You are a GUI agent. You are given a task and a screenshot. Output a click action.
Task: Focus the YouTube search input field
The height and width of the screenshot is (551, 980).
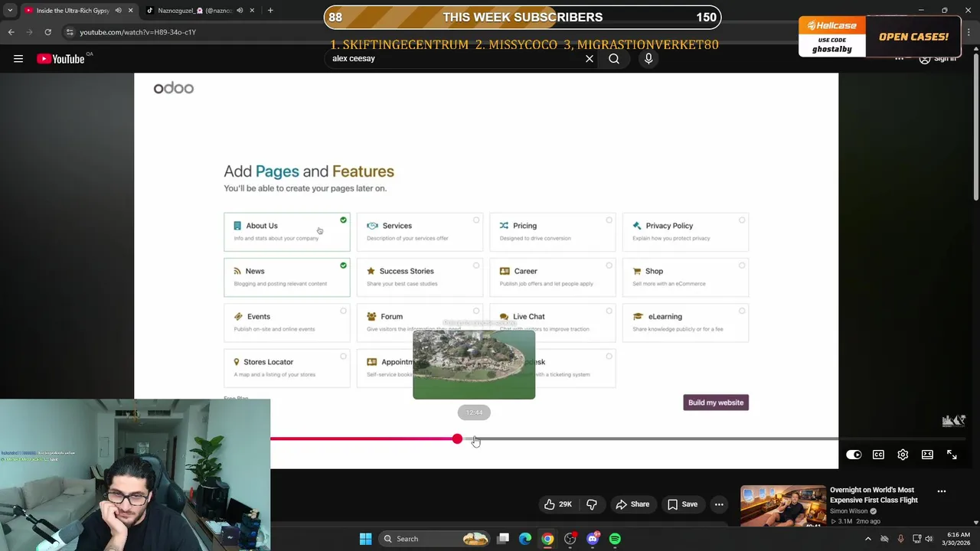click(x=454, y=59)
